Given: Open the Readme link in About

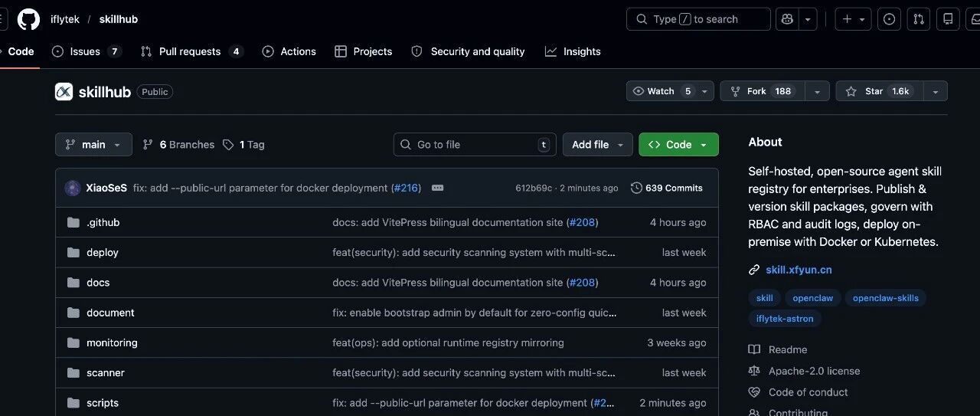Looking at the screenshot, I should click(788, 349).
